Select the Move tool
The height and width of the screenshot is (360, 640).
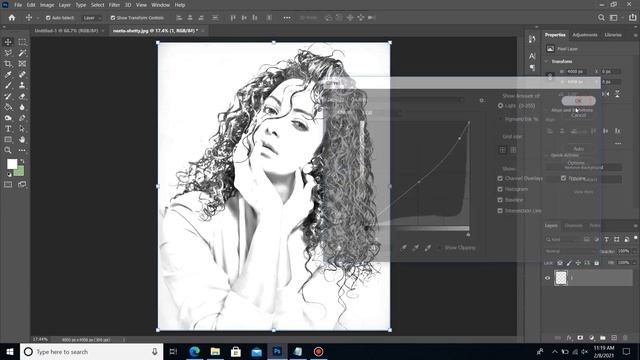8,42
